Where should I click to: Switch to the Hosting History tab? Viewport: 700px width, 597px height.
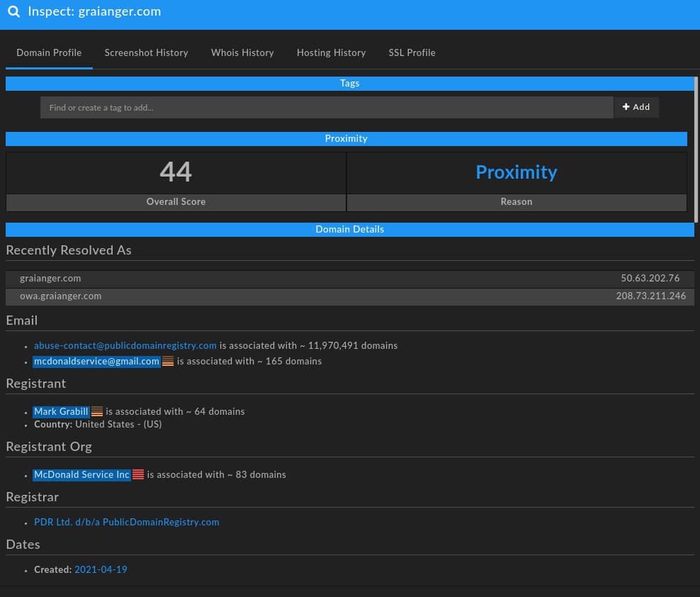331,53
